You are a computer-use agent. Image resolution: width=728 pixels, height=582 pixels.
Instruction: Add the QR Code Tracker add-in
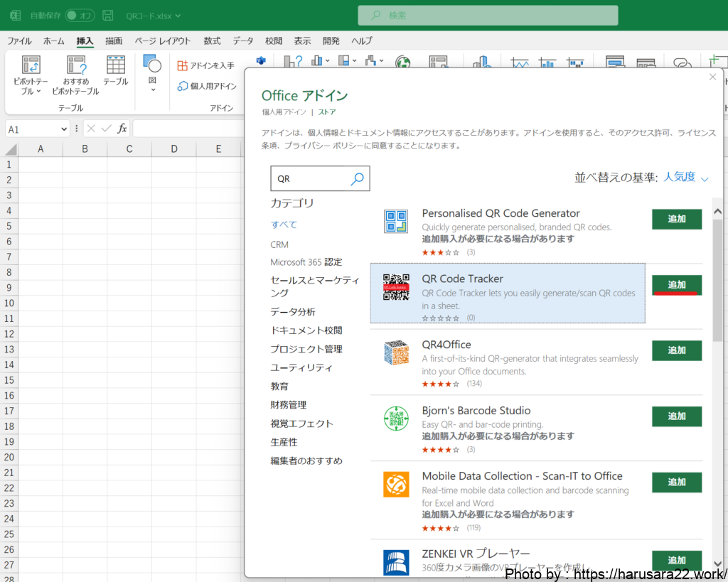click(676, 285)
